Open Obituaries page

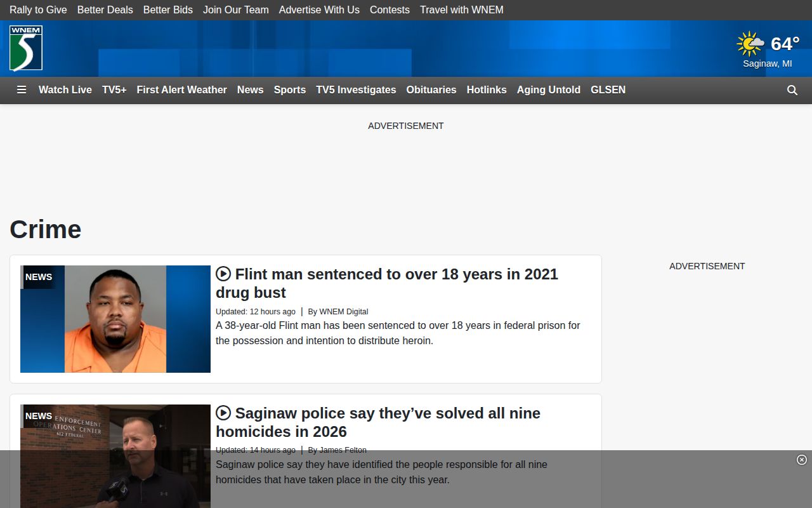click(431, 90)
